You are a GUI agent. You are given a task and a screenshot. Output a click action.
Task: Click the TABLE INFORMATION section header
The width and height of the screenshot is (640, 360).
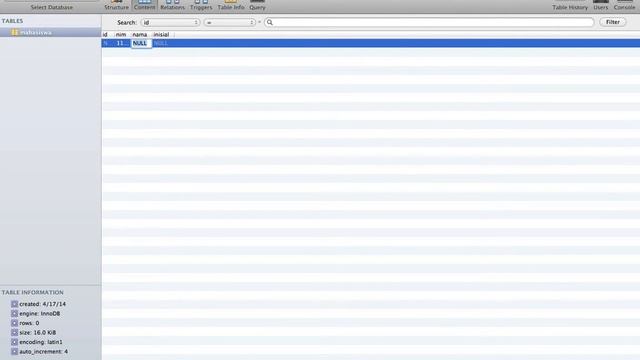click(x=33, y=292)
